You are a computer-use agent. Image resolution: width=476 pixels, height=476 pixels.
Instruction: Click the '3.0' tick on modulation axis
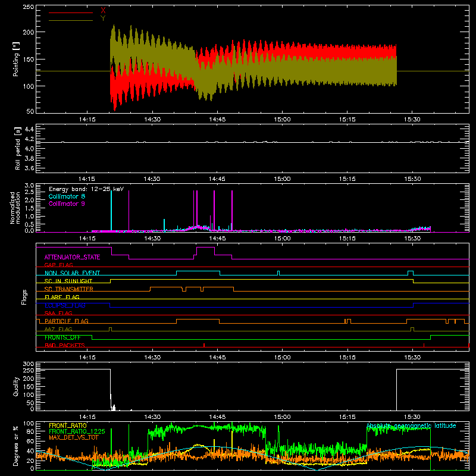(29, 186)
